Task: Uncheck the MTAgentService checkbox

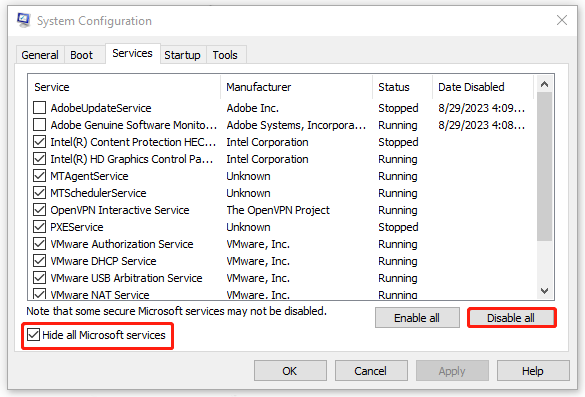Action: coord(40,176)
